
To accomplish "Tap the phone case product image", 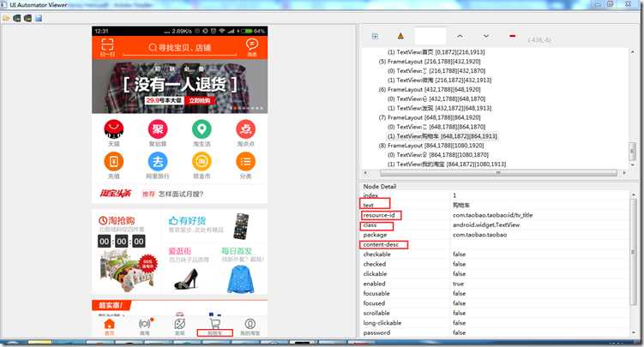I will click(241, 226).
